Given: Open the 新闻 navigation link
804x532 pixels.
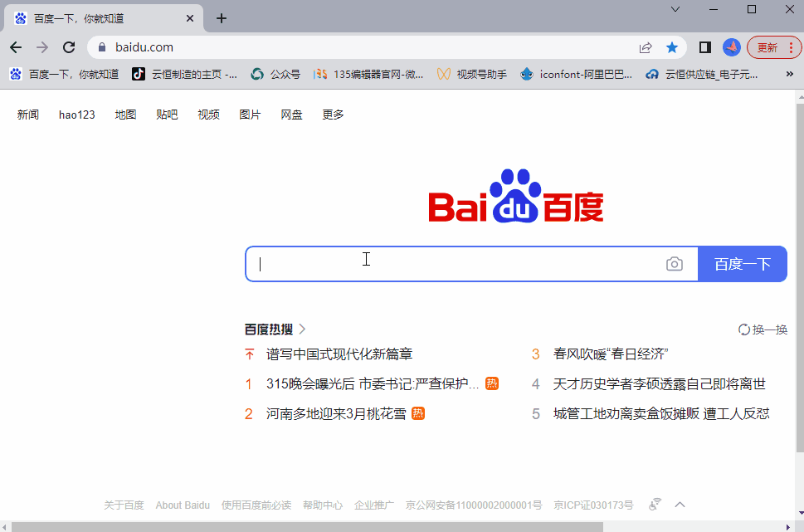Looking at the screenshot, I should tap(28, 115).
